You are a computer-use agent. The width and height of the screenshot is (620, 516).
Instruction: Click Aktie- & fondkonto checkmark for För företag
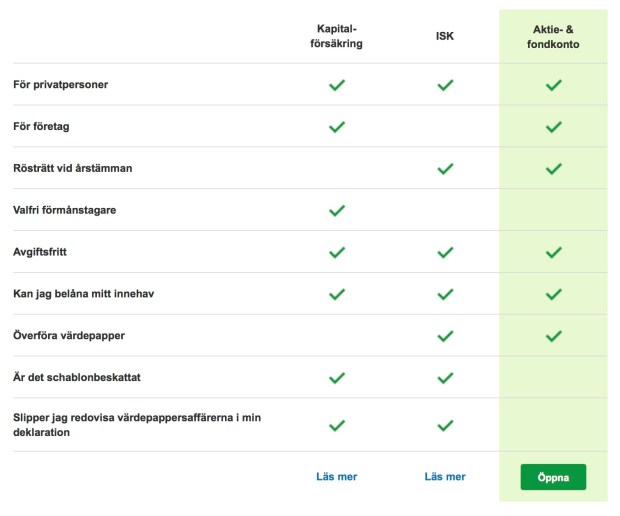click(554, 127)
